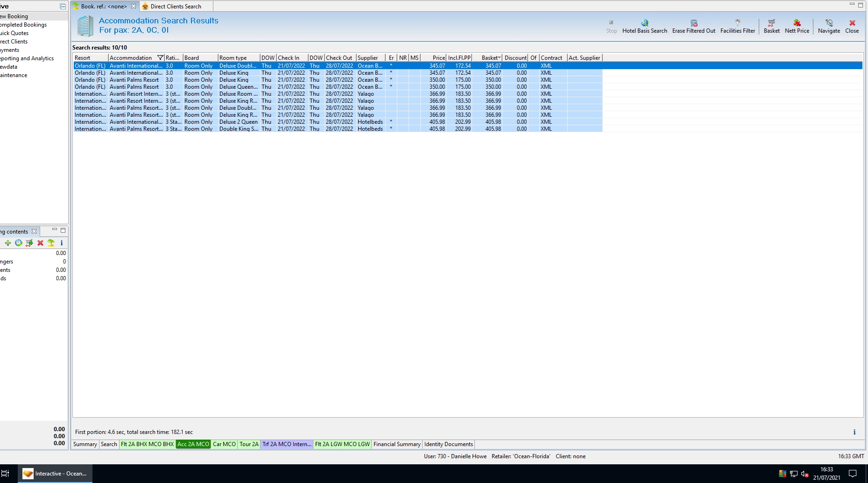
Task: Close the Book. ref.: <none> tab
Action: pyautogui.click(x=134, y=6)
